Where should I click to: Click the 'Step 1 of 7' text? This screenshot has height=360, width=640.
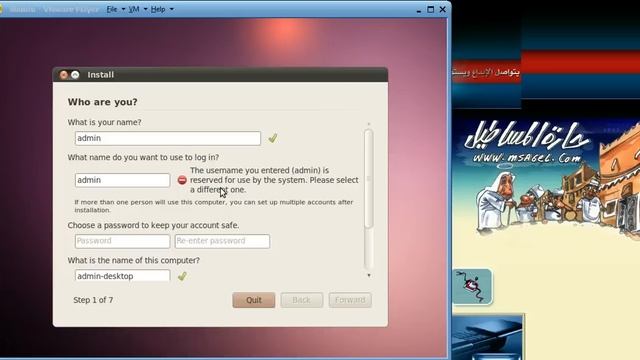click(x=93, y=300)
